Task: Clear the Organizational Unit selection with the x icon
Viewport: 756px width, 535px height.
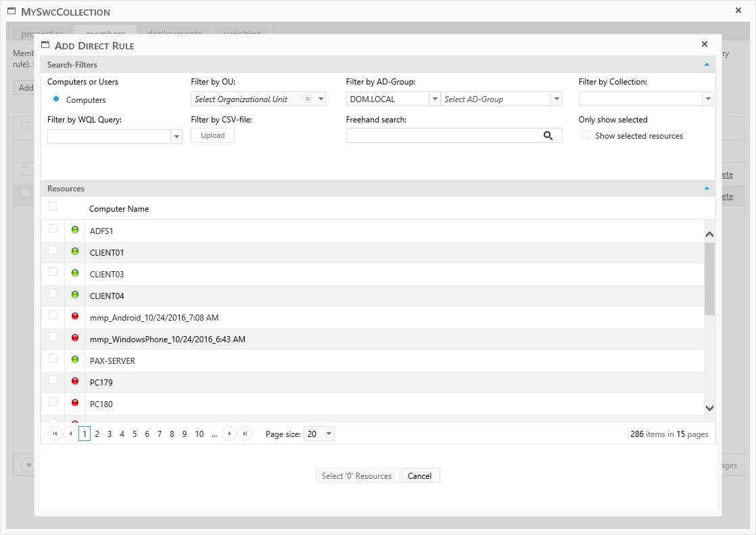Action: pyautogui.click(x=307, y=99)
